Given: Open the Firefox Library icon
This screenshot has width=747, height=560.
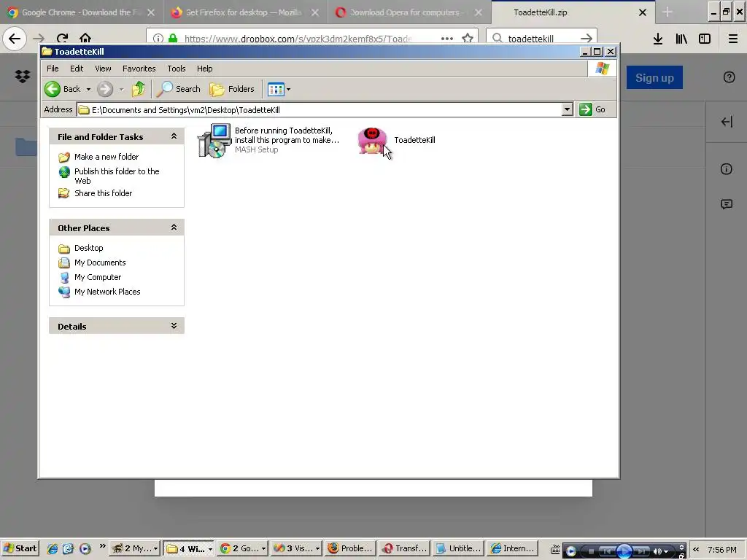Looking at the screenshot, I should pos(682,39).
